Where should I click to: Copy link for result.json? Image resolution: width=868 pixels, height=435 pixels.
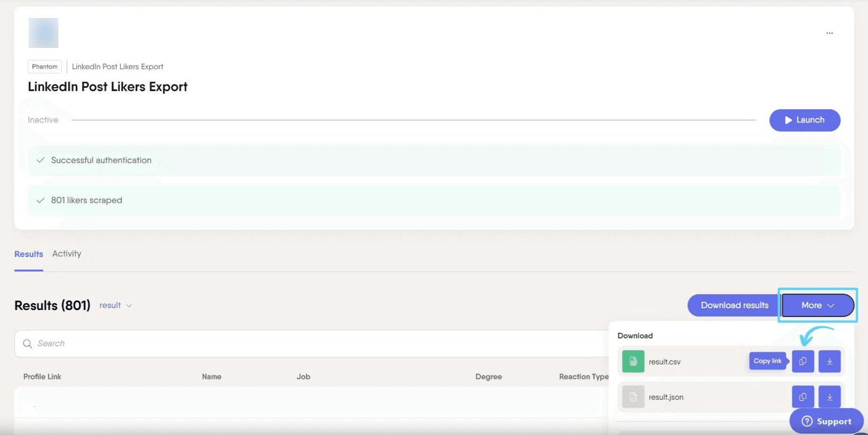803,397
